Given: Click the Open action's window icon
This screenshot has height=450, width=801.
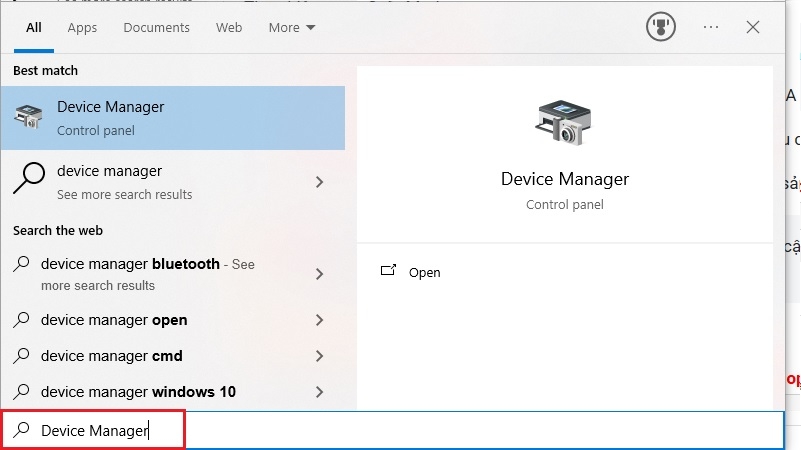Looking at the screenshot, I should pos(388,270).
